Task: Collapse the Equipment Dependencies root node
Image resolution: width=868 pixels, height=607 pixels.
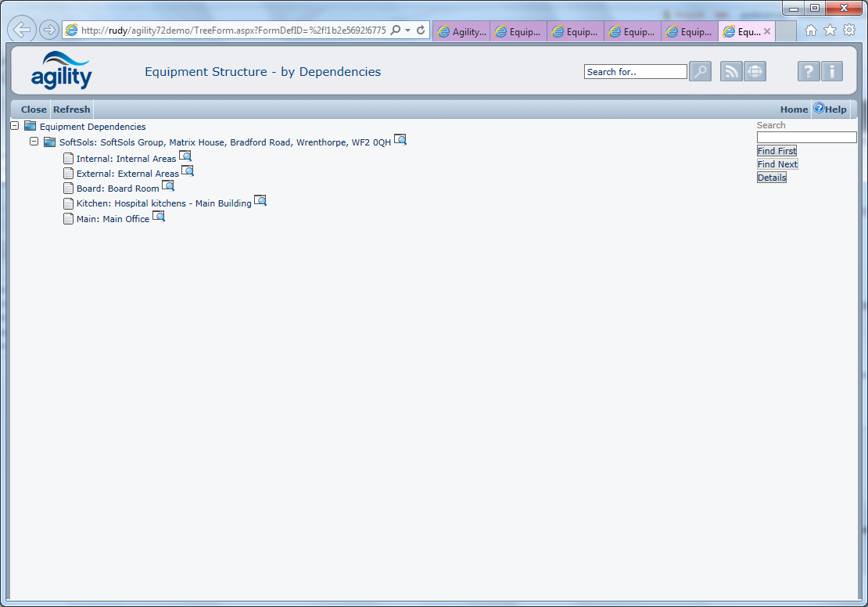Action: 14,126
